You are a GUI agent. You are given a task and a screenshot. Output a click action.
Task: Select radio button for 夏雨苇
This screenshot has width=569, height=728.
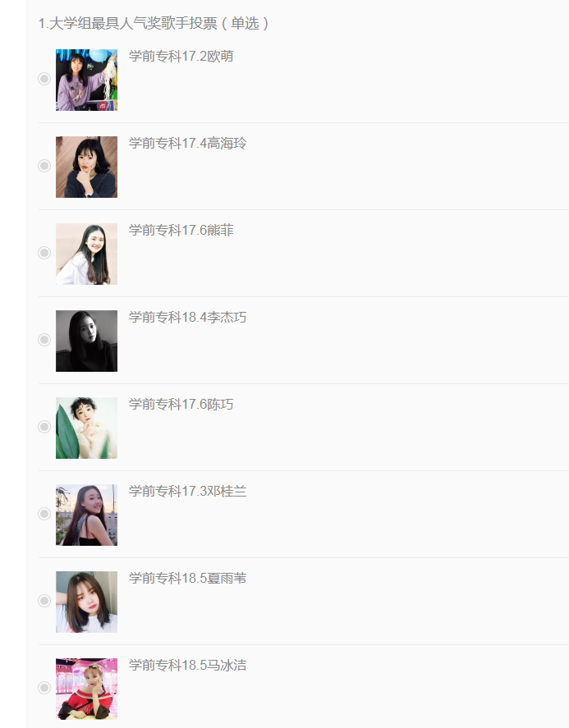click(x=44, y=601)
